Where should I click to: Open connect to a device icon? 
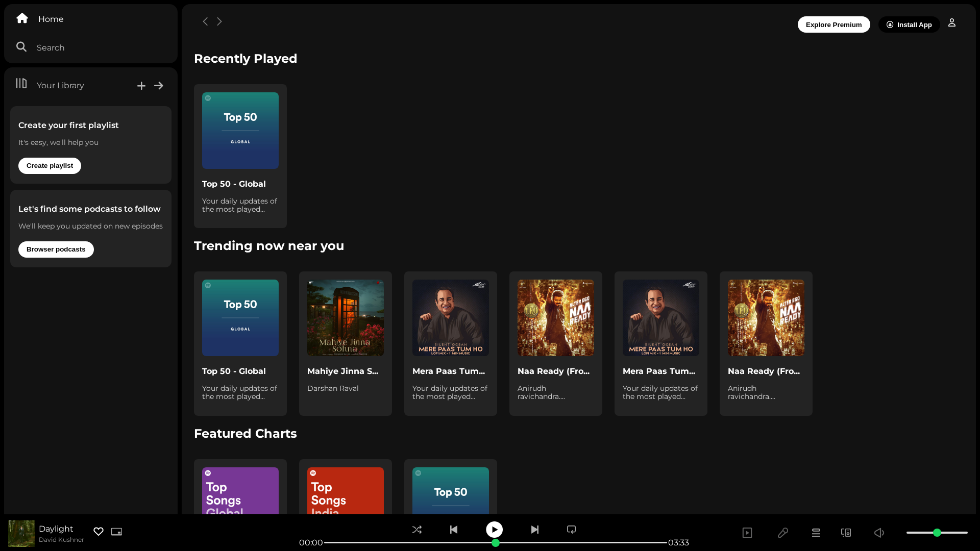[846, 533]
